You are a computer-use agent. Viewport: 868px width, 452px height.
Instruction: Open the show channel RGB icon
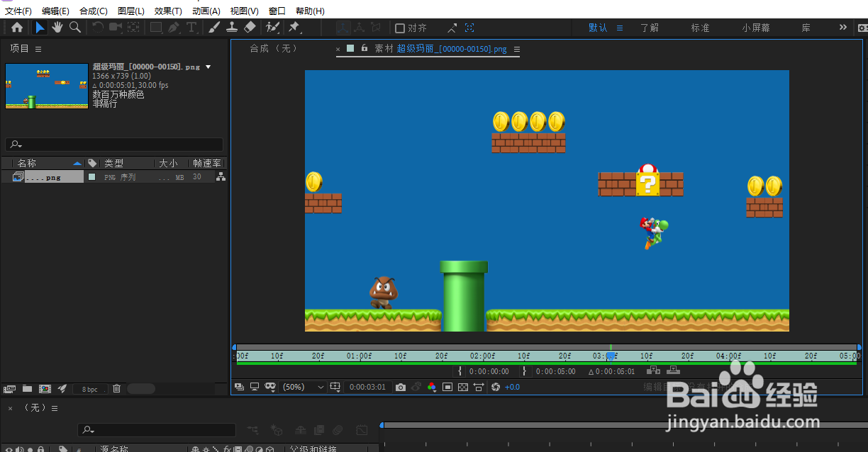[x=432, y=387]
